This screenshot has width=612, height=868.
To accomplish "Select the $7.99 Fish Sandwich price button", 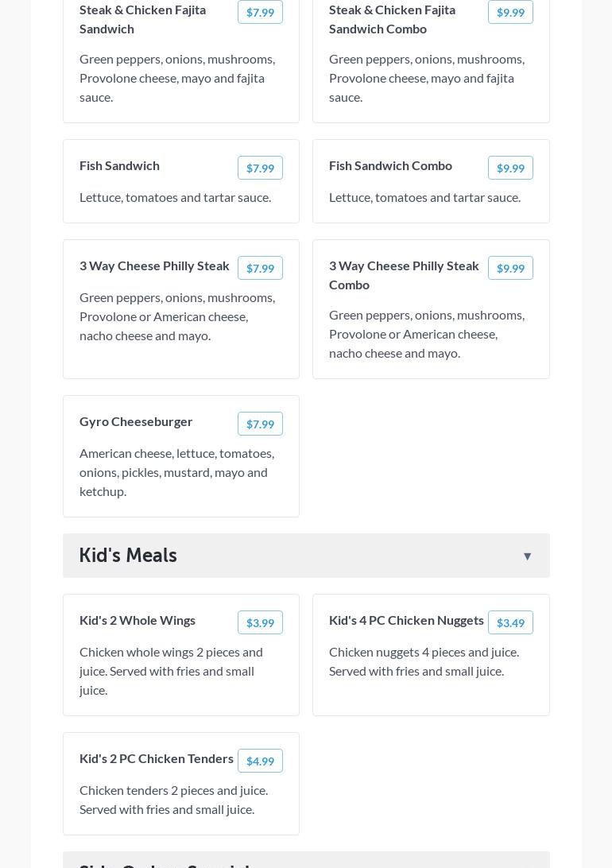I will click(x=260, y=168).
